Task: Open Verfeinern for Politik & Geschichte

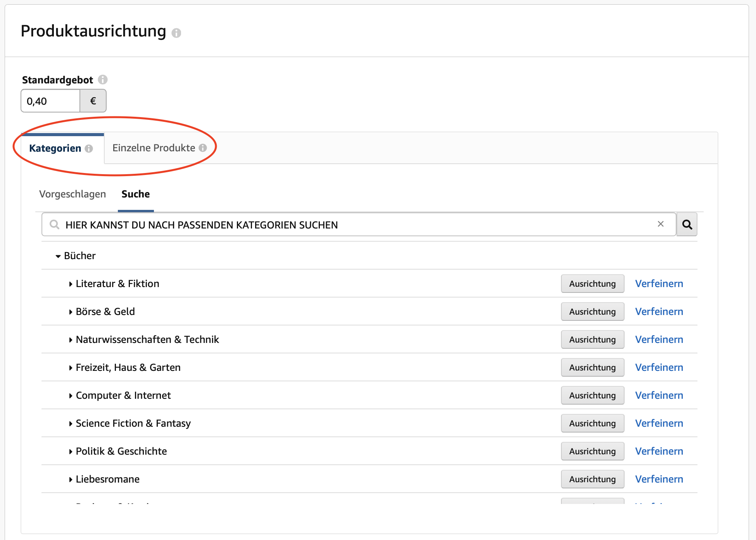Action: (659, 451)
